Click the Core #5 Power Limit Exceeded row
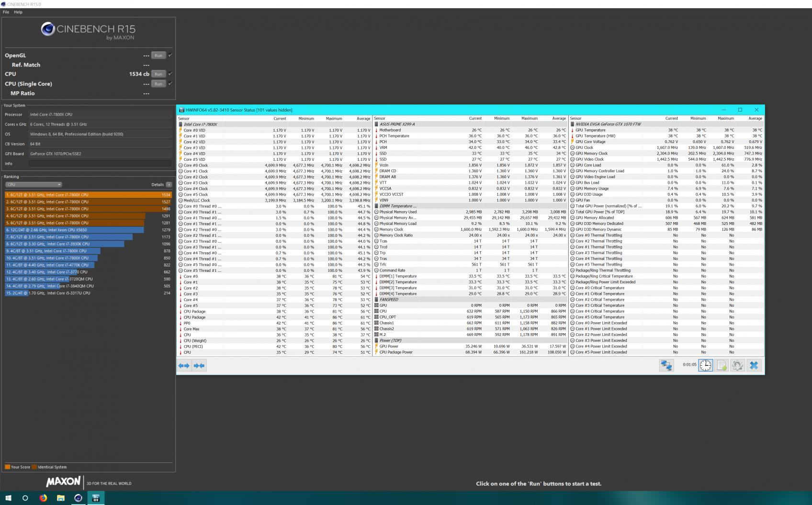 pyautogui.click(x=666, y=352)
